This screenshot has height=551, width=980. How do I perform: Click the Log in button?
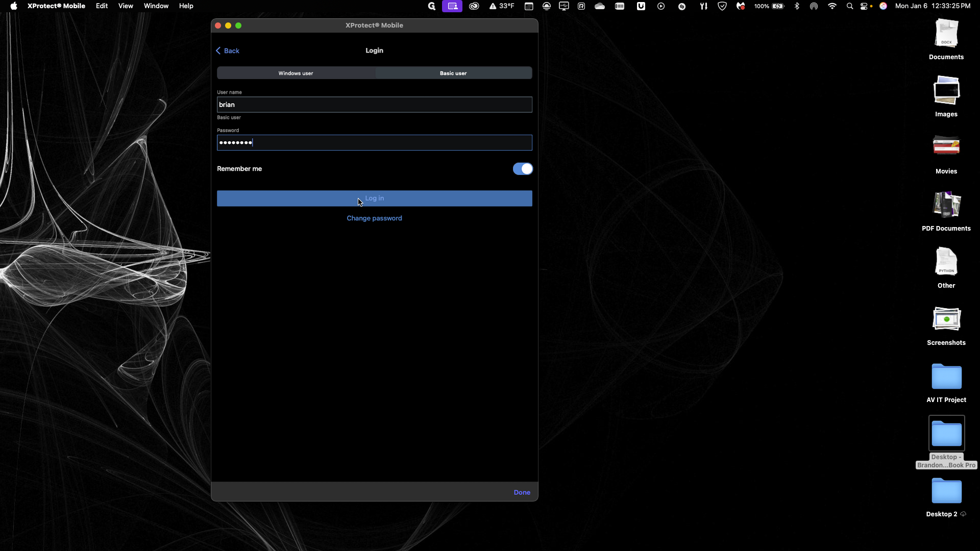374,198
